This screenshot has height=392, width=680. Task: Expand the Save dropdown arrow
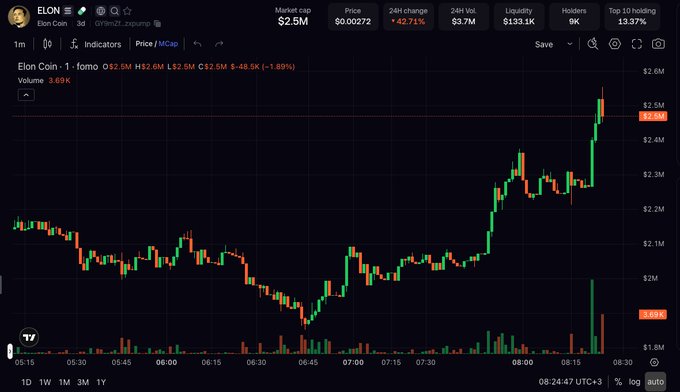(x=570, y=44)
